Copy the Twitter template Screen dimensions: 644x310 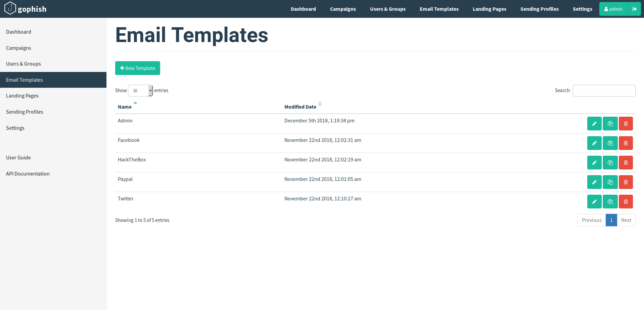pyautogui.click(x=610, y=202)
